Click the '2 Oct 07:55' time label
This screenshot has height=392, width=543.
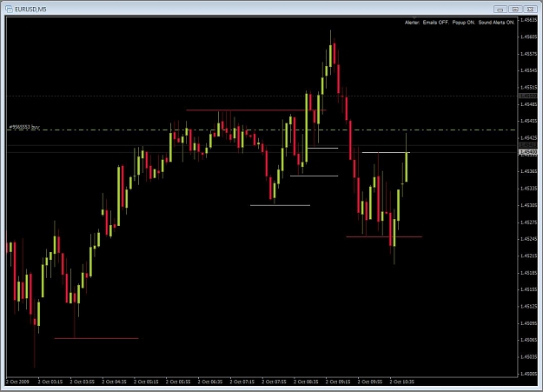pos(274,382)
